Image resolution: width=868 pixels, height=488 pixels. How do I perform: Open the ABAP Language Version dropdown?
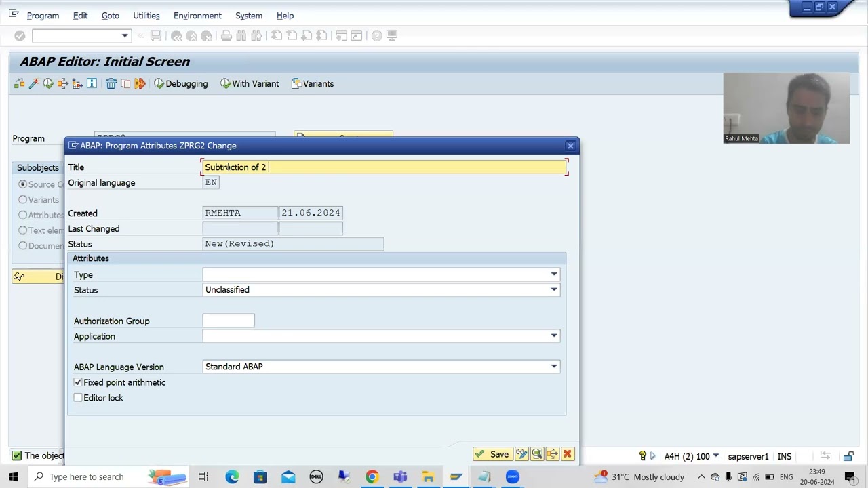[x=554, y=367]
